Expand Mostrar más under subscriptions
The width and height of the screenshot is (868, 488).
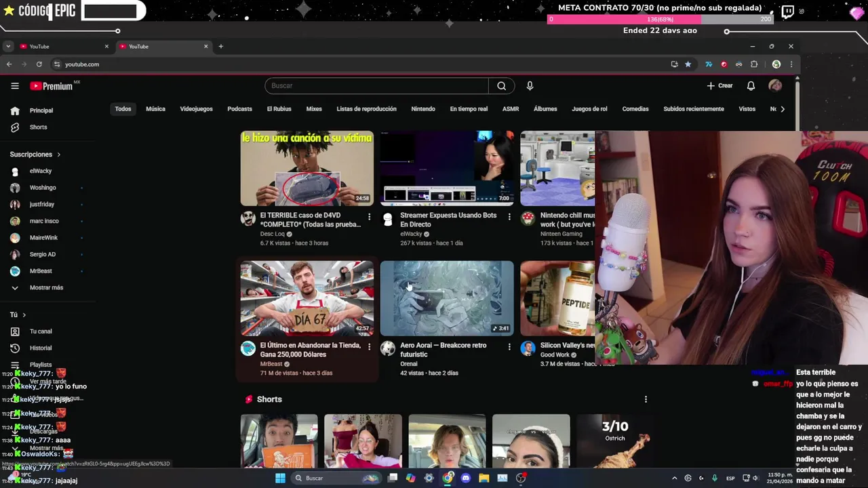pyautogui.click(x=47, y=288)
